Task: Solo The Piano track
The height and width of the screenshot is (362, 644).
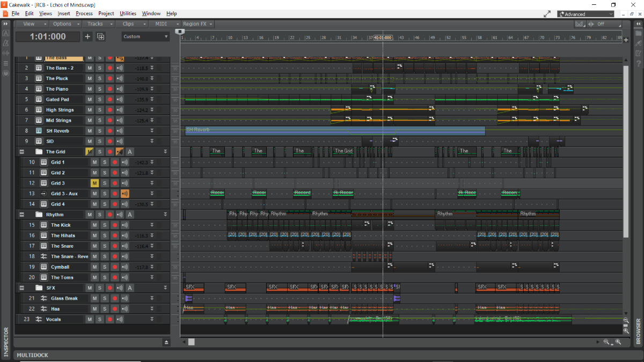Action: 99,89
